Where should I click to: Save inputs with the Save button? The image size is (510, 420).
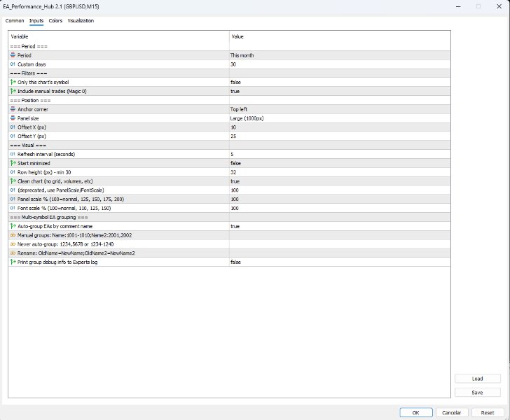click(478, 393)
